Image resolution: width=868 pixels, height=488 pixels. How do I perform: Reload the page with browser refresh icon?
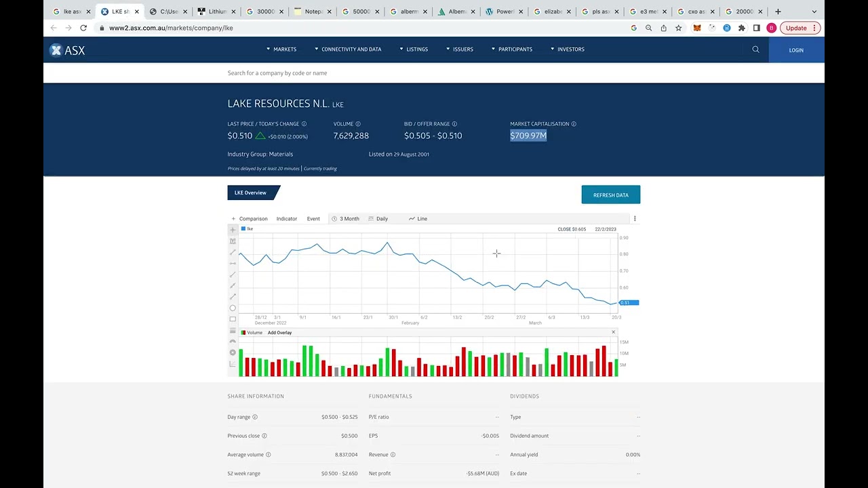83,28
